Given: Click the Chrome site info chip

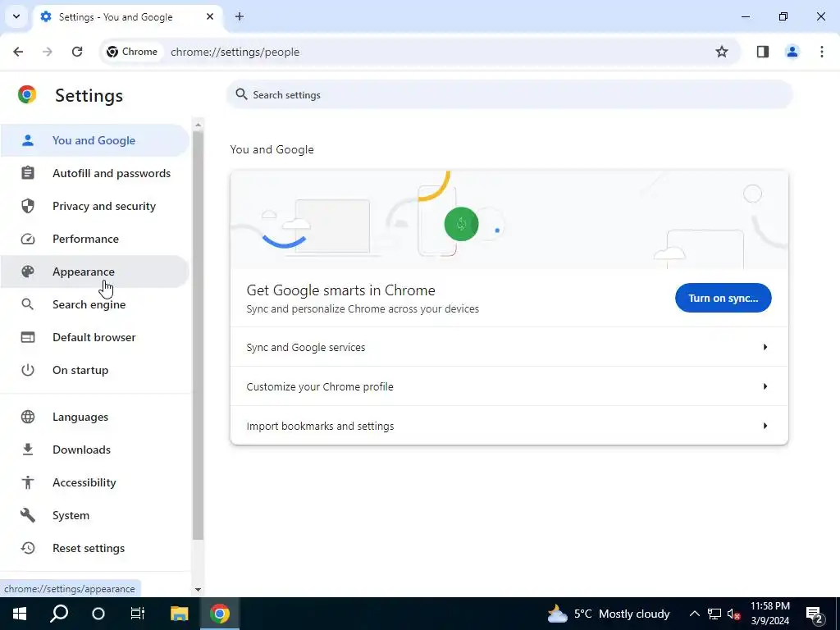Looking at the screenshot, I should [x=132, y=52].
